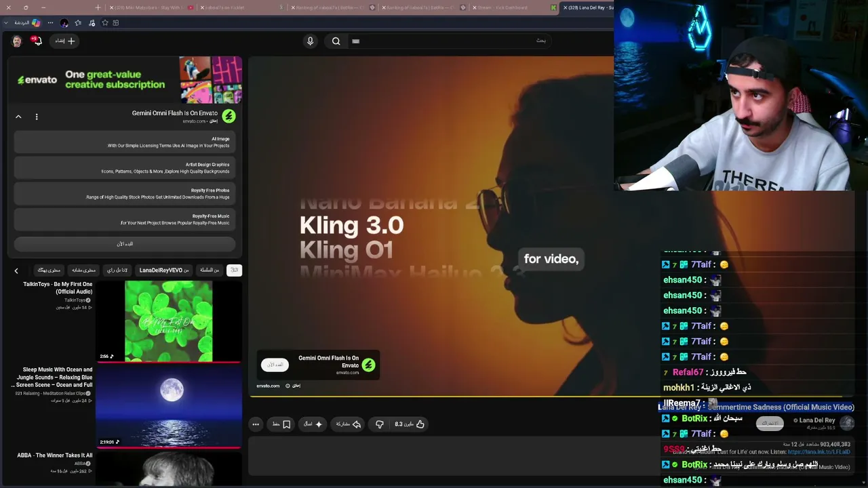Like the video with thumbs-up button
The image size is (868, 488).
(410, 424)
